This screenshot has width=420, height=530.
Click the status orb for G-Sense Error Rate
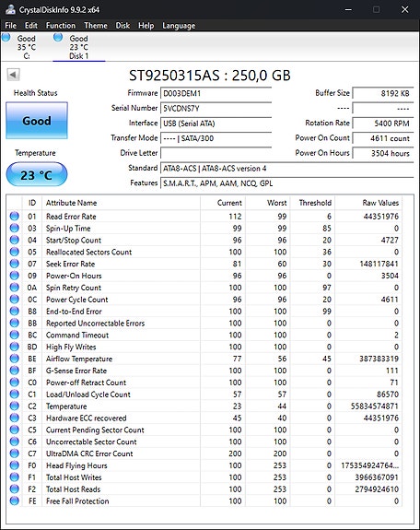click(x=15, y=371)
